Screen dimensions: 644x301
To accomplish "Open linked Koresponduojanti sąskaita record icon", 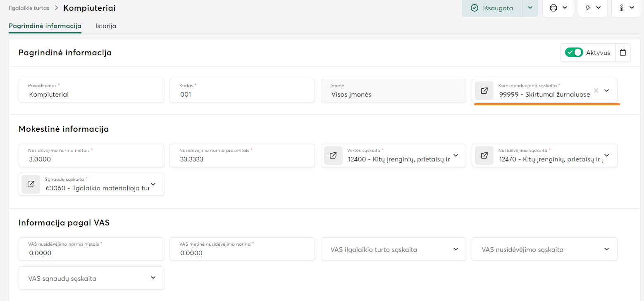I will [484, 91].
